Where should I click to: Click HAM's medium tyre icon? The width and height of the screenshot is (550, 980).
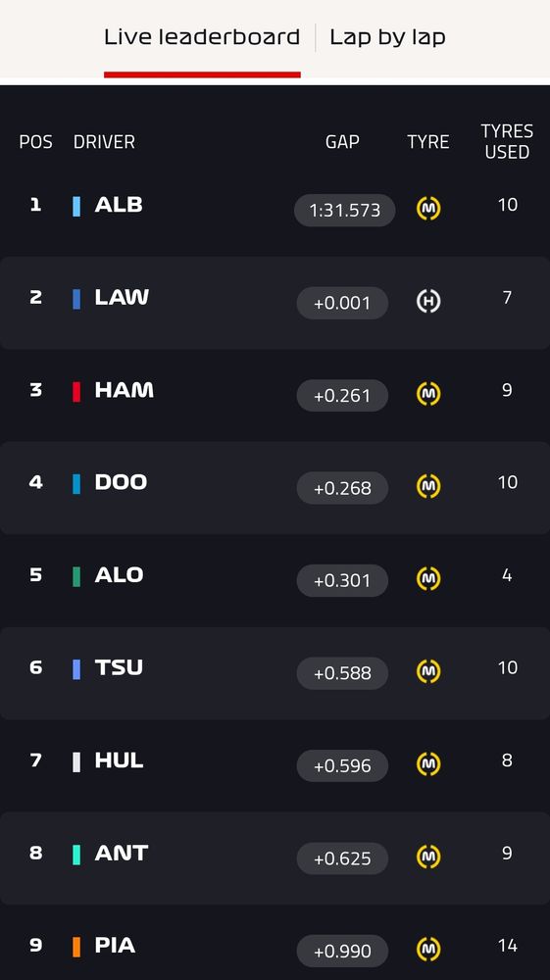(428, 394)
